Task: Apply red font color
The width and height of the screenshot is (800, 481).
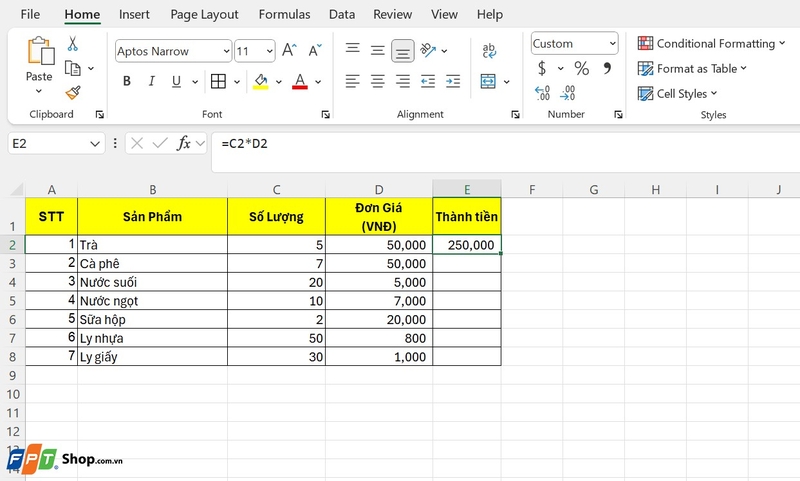Action: (300, 81)
